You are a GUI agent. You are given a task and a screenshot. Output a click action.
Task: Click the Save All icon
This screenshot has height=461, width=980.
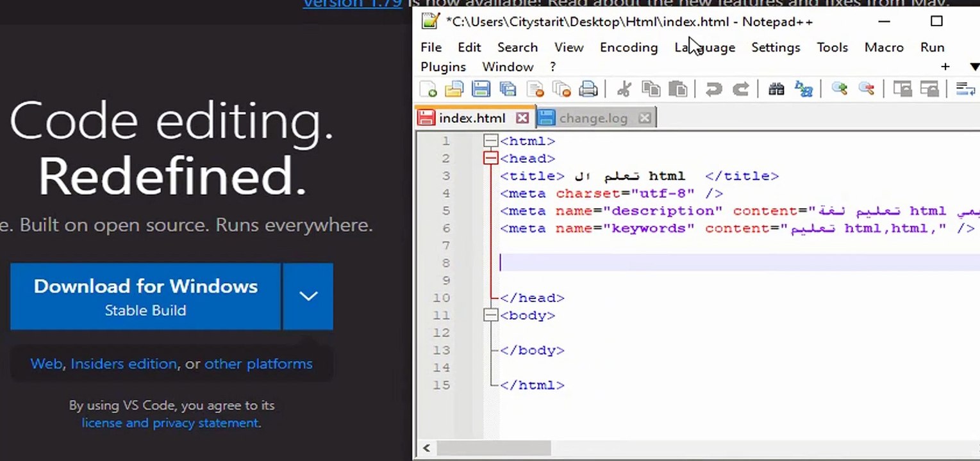(508, 89)
